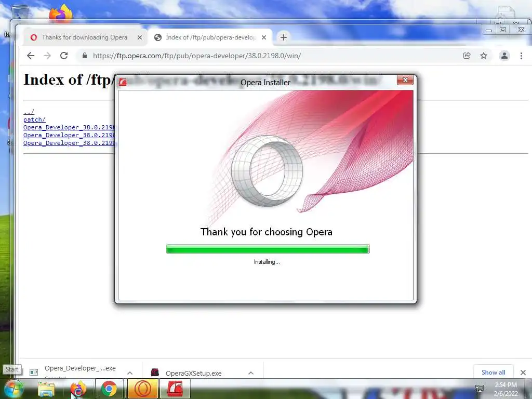Open Chrome three-dot menu

coord(522,56)
